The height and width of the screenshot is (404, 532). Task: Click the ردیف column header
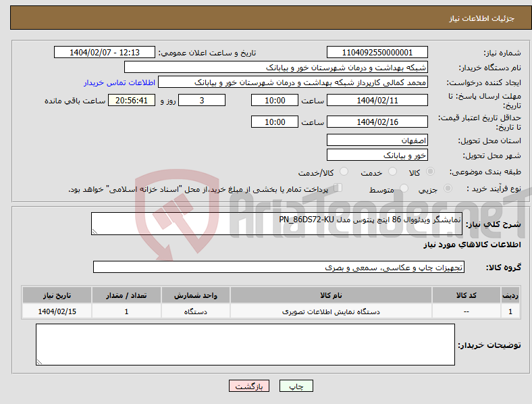click(510, 295)
